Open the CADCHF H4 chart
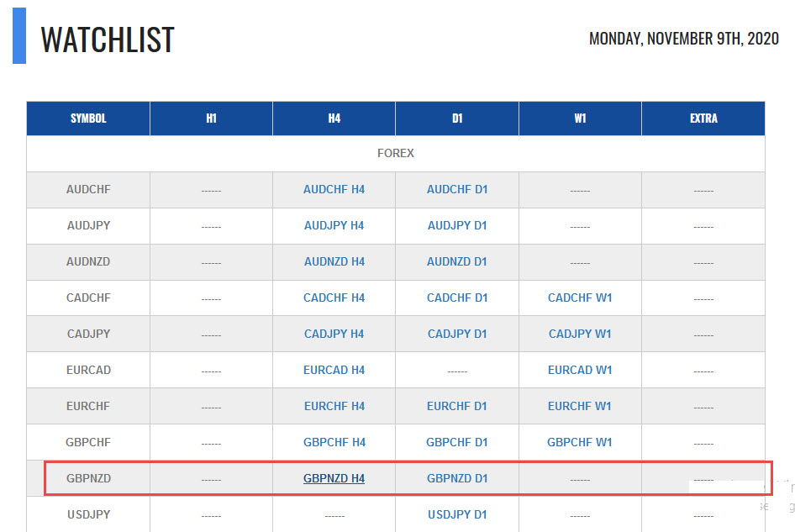This screenshot has width=795, height=532. pos(334,298)
